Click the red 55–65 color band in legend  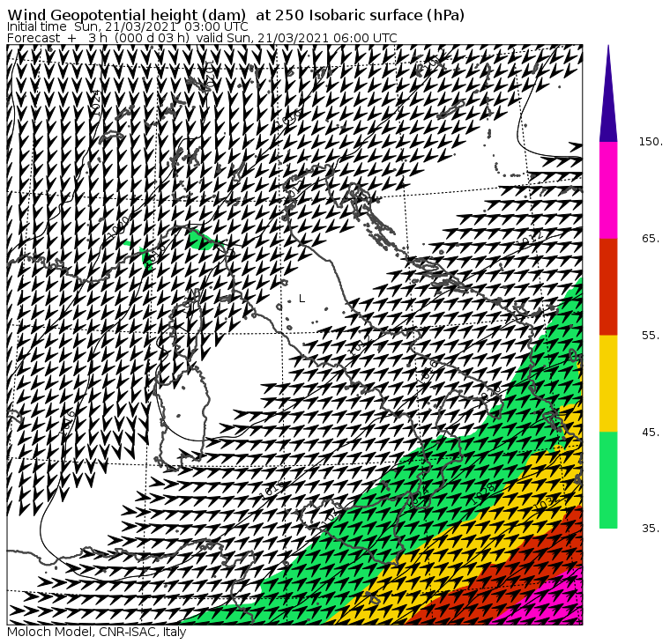pos(608,286)
